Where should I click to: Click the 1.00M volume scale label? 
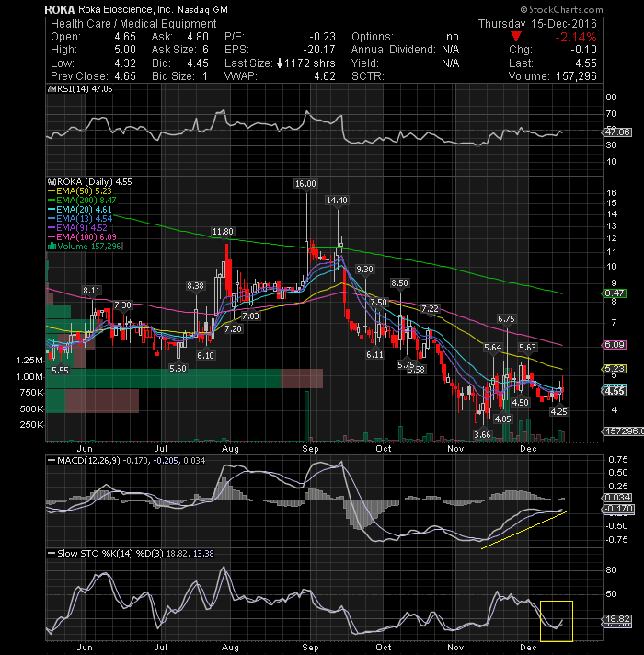29,377
